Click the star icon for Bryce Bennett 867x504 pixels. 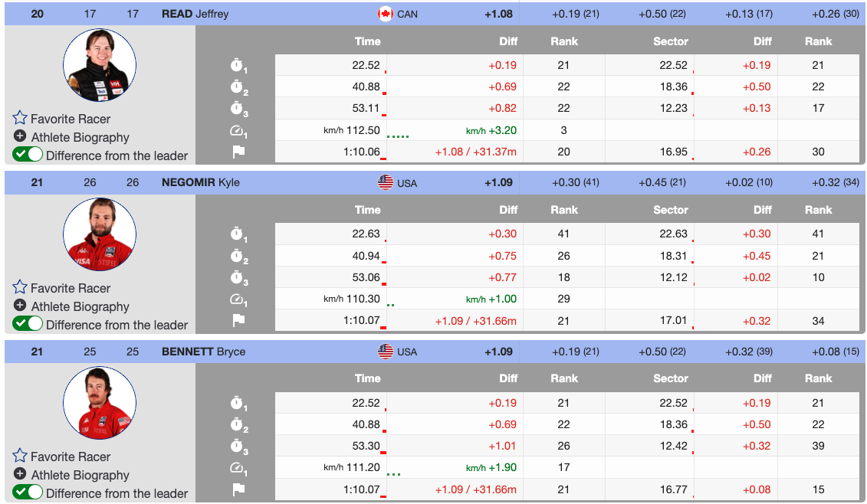click(x=20, y=457)
